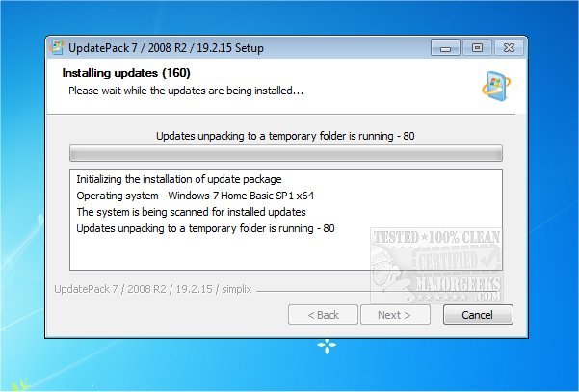Click the disabled Next button
This screenshot has width=579, height=392.
[x=395, y=315]
